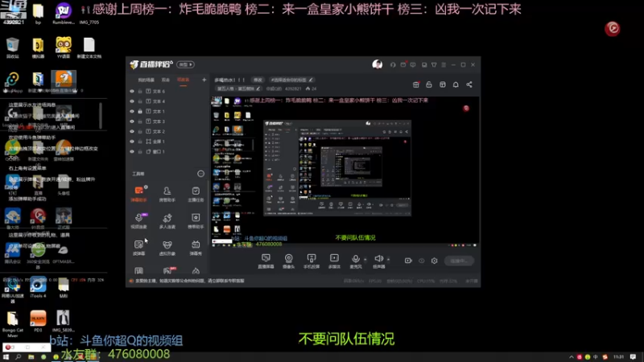
Task: Click the share icon in the top toolbar
Action: tap(469, 84)
